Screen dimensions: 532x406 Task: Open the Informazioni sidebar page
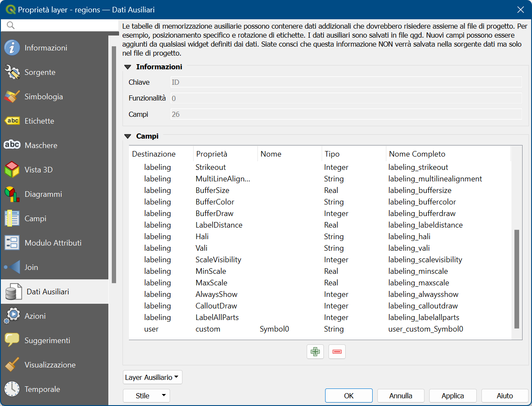pyautogui.click(x=54, y=48)
